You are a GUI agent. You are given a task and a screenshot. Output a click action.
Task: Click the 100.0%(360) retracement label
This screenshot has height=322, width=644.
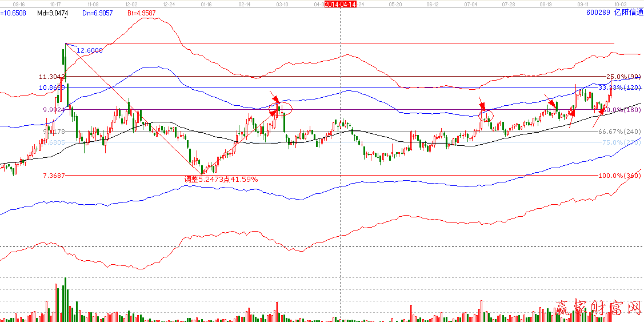620,176
